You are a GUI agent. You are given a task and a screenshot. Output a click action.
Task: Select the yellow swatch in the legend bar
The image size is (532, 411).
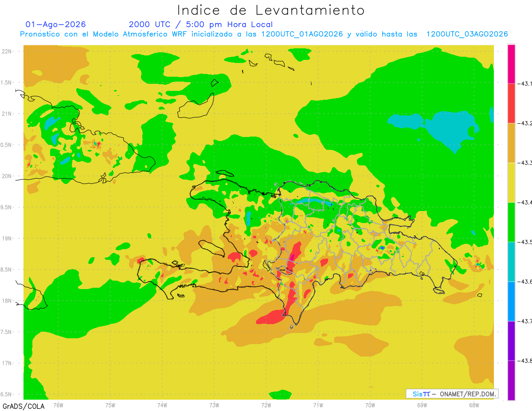point(511,182)
